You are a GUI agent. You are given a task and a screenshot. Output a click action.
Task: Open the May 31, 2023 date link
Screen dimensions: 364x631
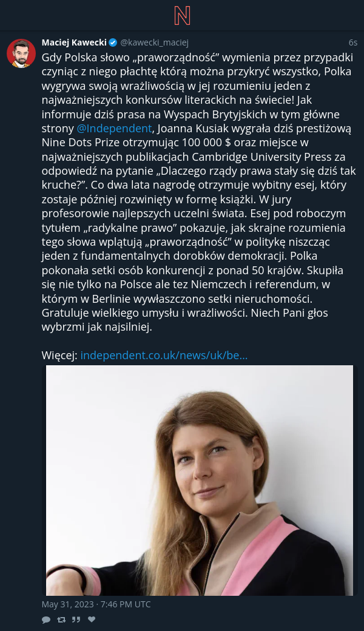(96, 604)
